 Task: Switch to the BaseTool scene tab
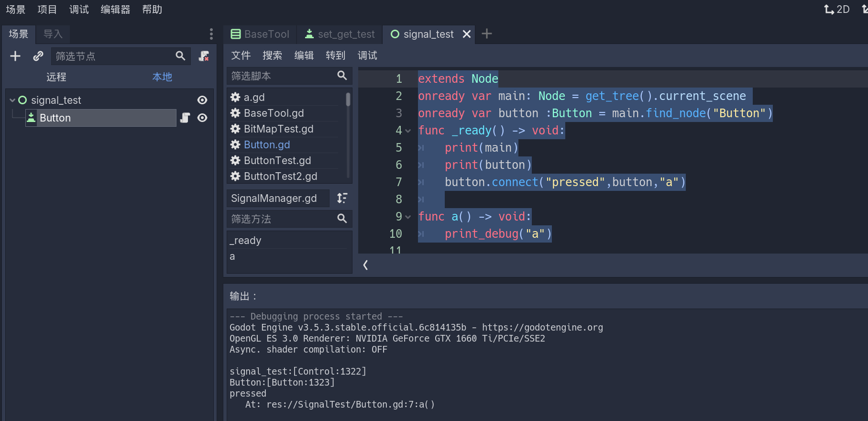coord(260,34)
